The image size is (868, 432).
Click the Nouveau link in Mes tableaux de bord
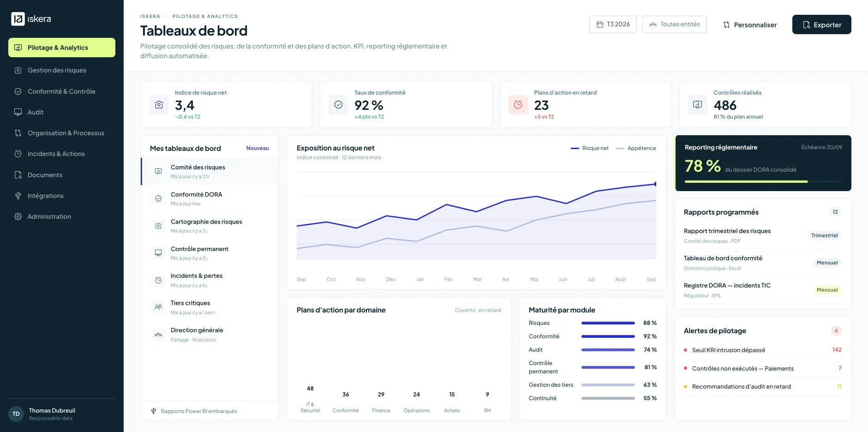[x=257, y=148]
